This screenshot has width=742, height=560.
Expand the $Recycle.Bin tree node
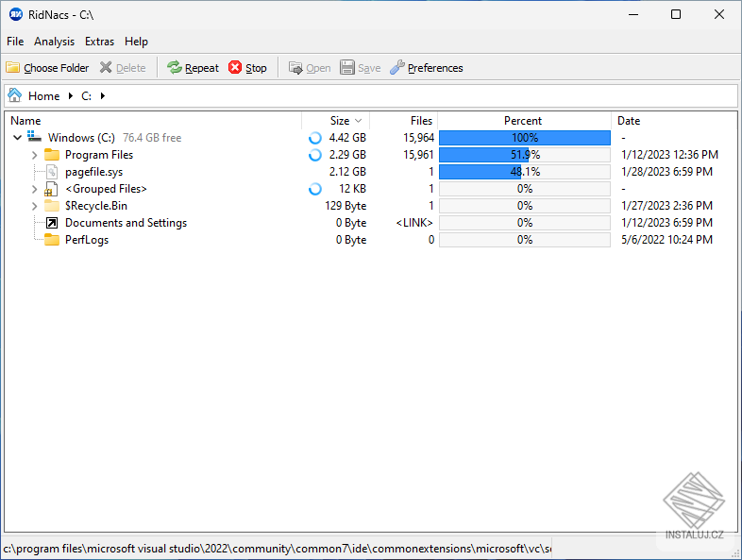click(x=34, y=206)
